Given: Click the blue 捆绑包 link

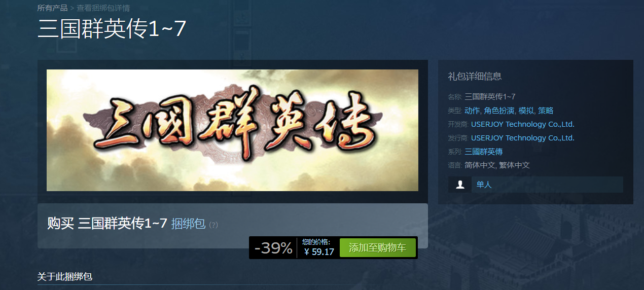Looking at the screenshot, I should click(x=188, y=223).
